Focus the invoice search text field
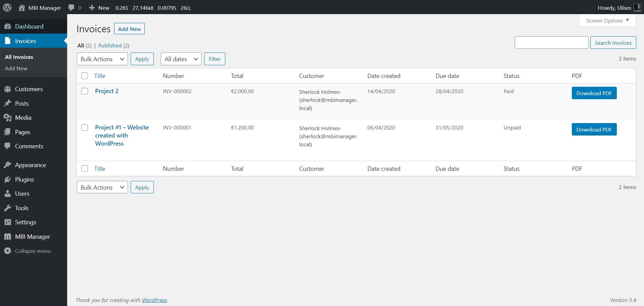Image resolution: width=644 pixels, height=306 pixels. (551, 43)
